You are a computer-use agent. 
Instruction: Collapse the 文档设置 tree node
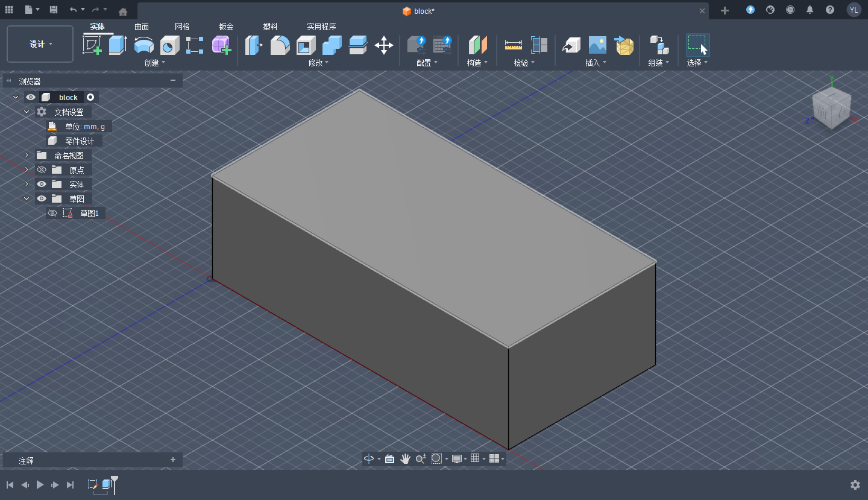coord(27,112)
